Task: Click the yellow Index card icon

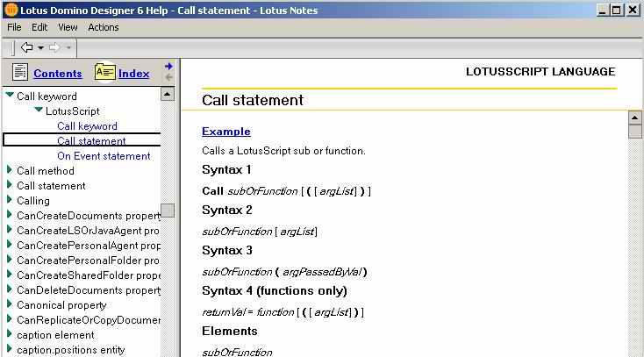Action: [x=104, y=73]
